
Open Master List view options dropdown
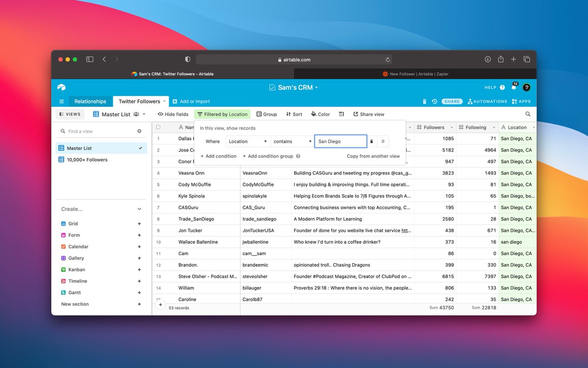(144, 114)
